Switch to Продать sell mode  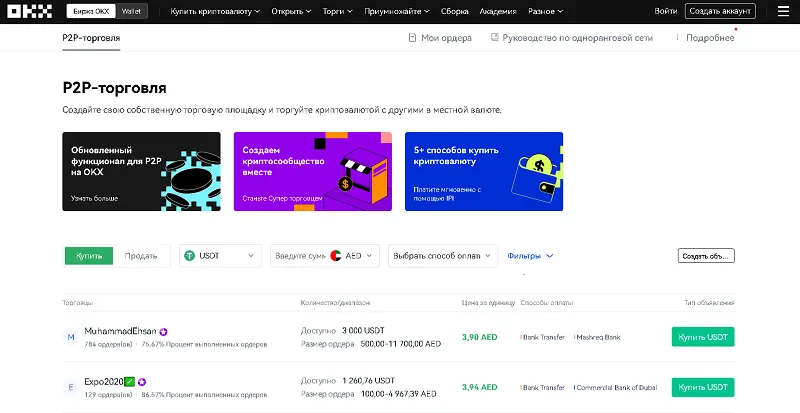(x=141, y=256)
